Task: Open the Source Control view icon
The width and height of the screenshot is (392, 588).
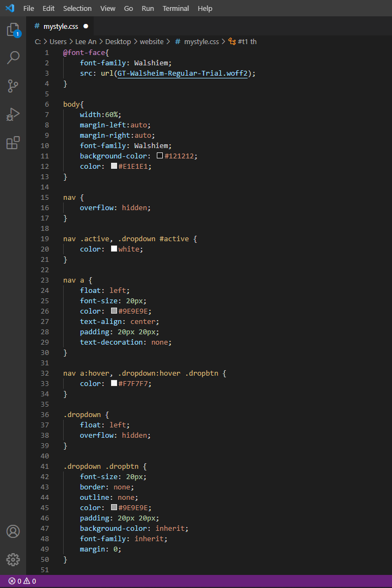Action: (13, 86)
